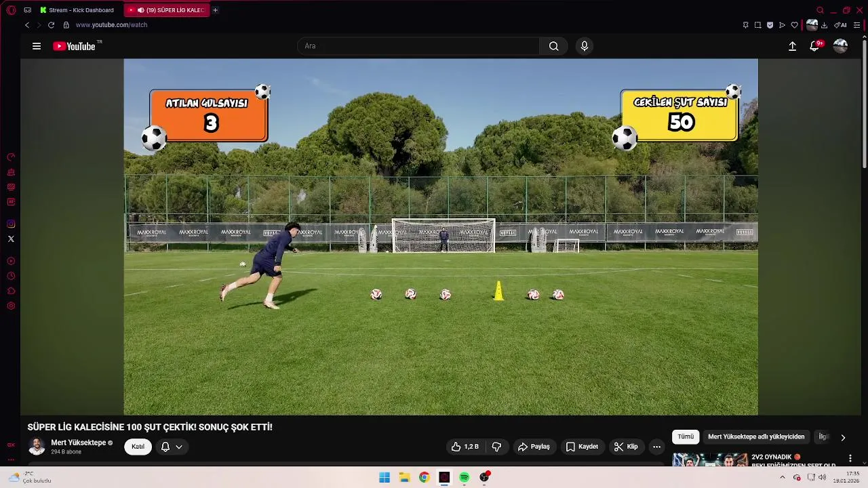
Task: Open File Explorer from taskbar
Action: (404, 477)
